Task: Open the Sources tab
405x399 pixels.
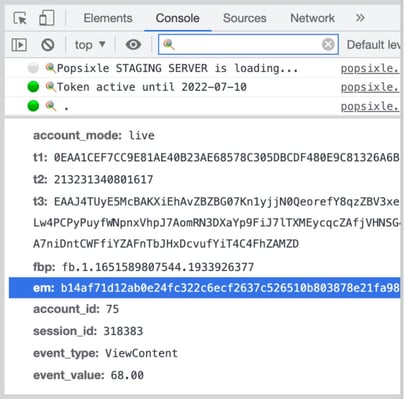Action: pos(244,18)
